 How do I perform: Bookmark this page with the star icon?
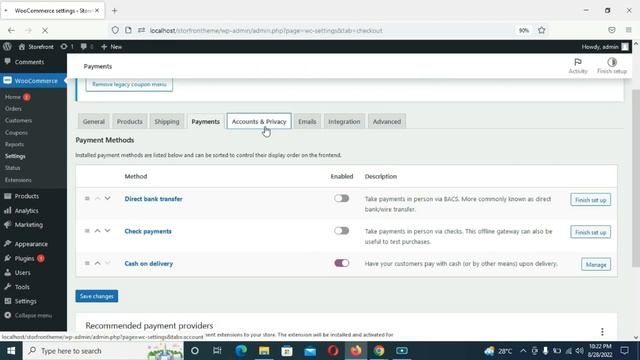pos(542,30)
